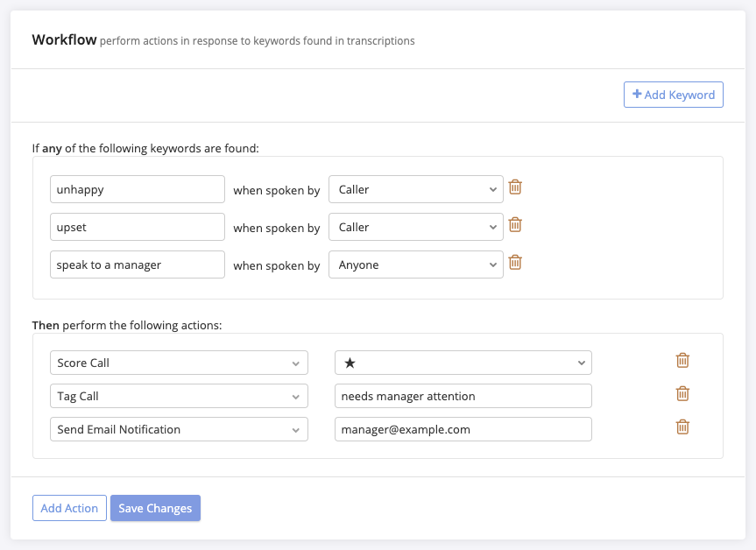The height and width of the screenshot is (550, 756).
Task: Edit the manager@example.com email field
Action: pos(463,429)
